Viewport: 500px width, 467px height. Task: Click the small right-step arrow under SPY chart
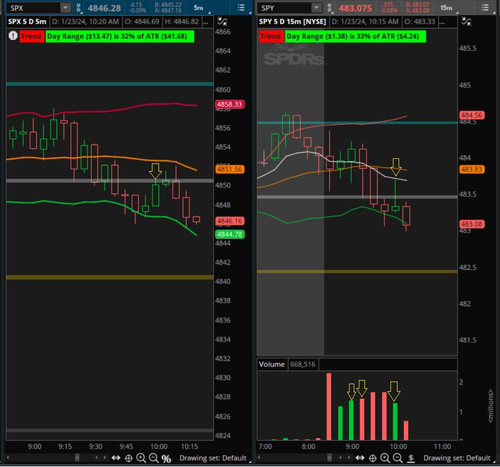pos(349,458)
